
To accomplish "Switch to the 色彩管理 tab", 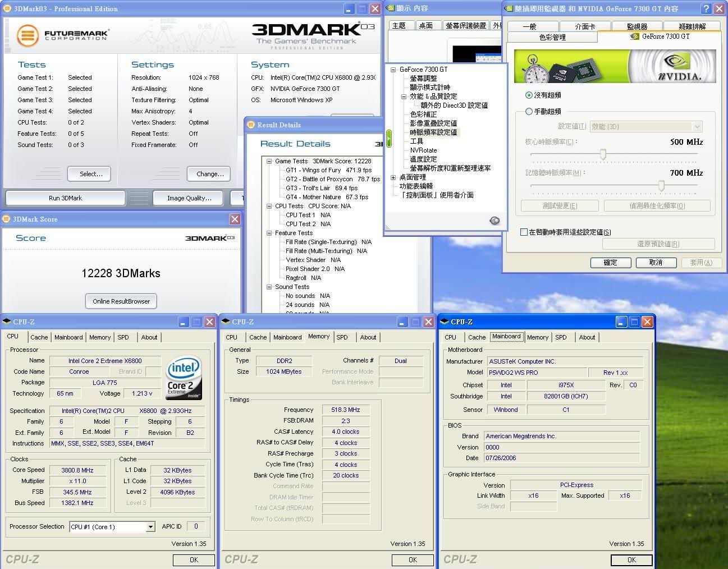I will [552, 38].
